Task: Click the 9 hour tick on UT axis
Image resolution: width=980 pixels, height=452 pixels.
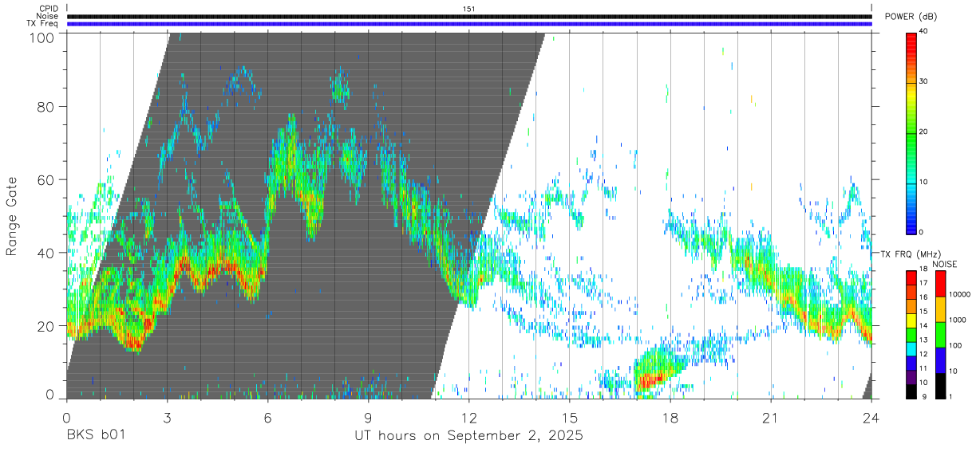Action: pos(369,417)
